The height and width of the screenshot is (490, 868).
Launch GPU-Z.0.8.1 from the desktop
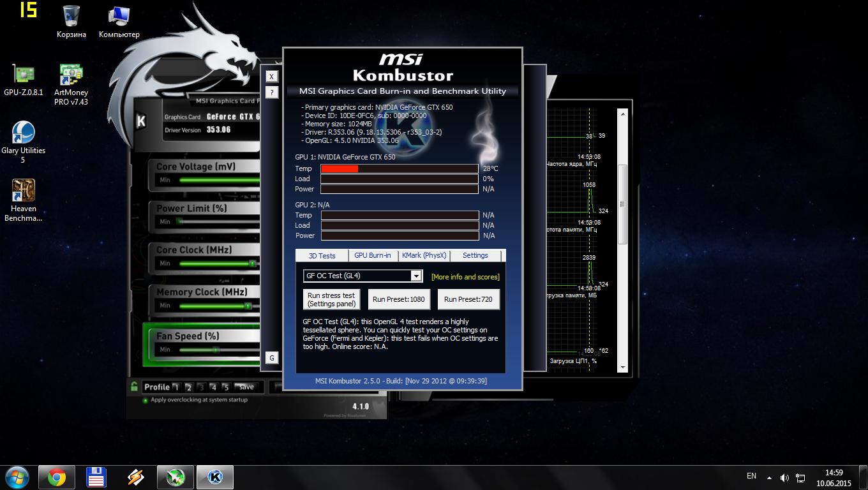coord(24,79)
